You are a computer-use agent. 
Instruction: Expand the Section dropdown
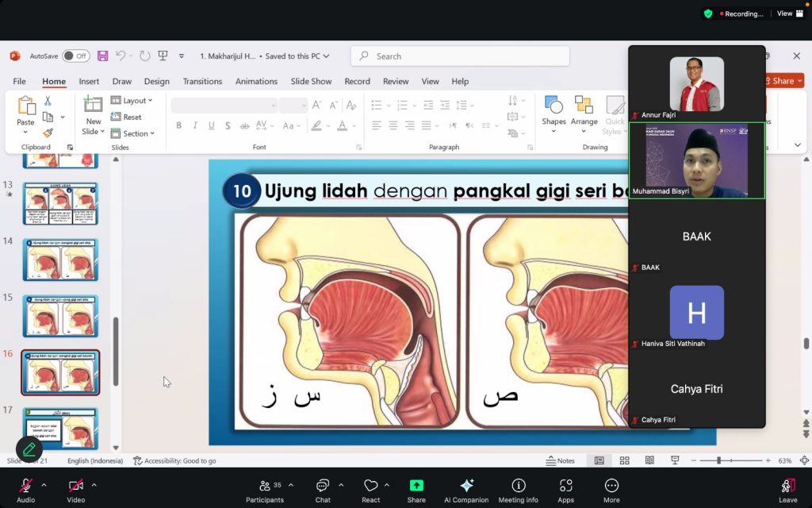[x=133, y=133]
